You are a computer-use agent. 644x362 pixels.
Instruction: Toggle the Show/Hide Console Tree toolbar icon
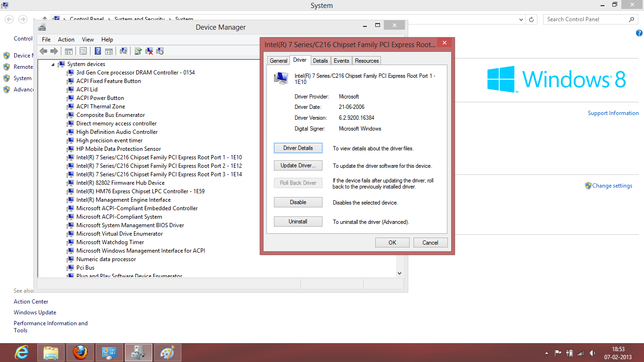click(69, 51)
